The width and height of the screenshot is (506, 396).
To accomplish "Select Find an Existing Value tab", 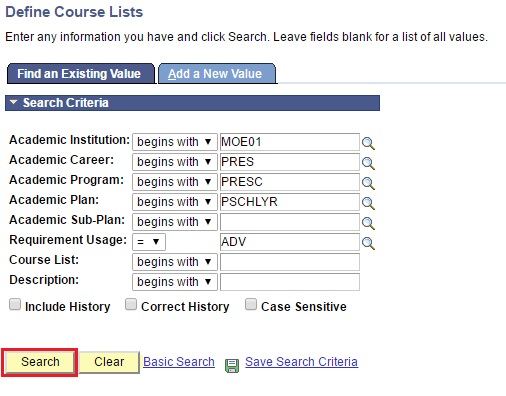I will [x=80, y=74].
